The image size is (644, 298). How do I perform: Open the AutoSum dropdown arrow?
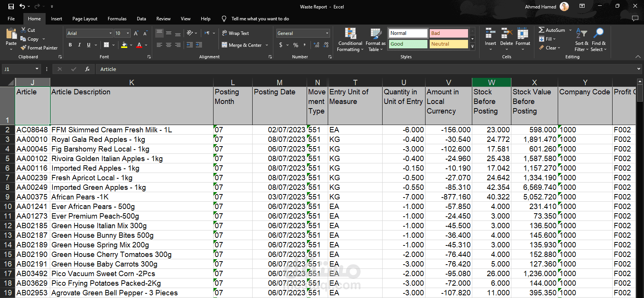click(570, 30)
